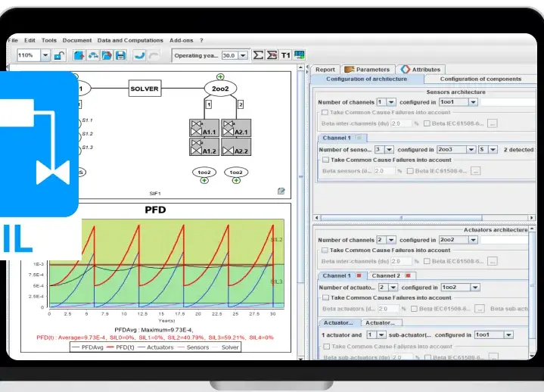Open the sub-actuator count dropdown

[x=381, y=334]
